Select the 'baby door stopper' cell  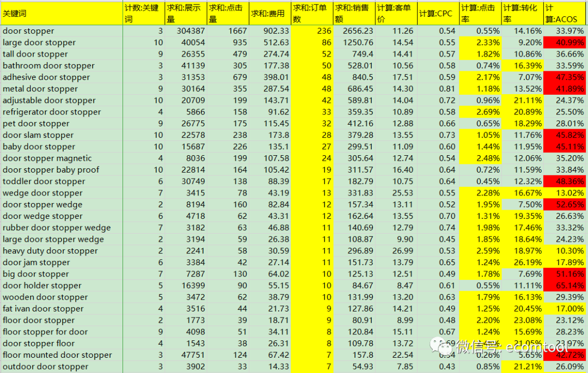click(62, 146)
